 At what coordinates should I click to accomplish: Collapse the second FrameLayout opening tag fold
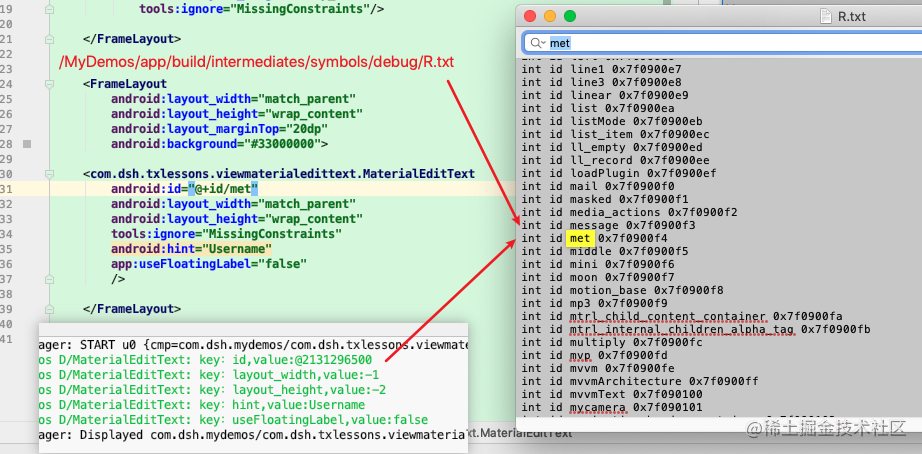49,84
